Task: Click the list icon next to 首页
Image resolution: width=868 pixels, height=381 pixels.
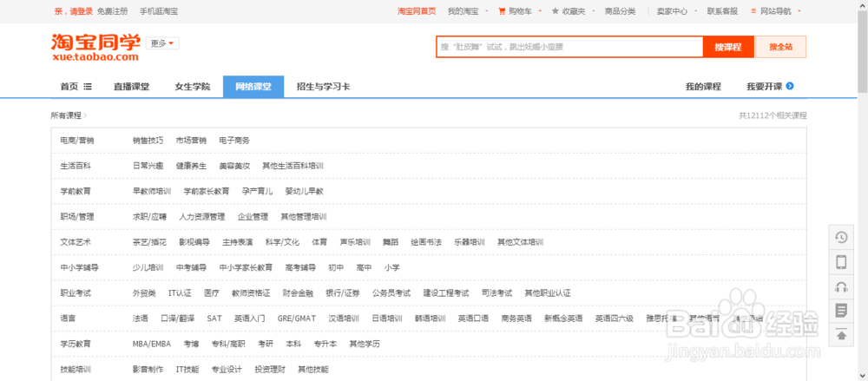Action: pos(88,87)
